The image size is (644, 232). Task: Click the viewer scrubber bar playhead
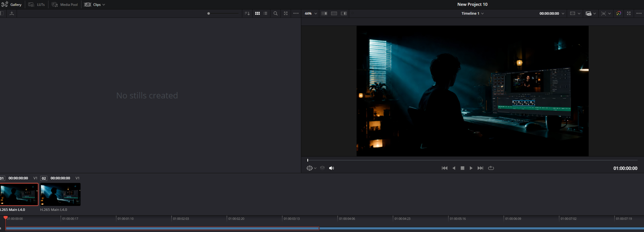pos(308,160)
